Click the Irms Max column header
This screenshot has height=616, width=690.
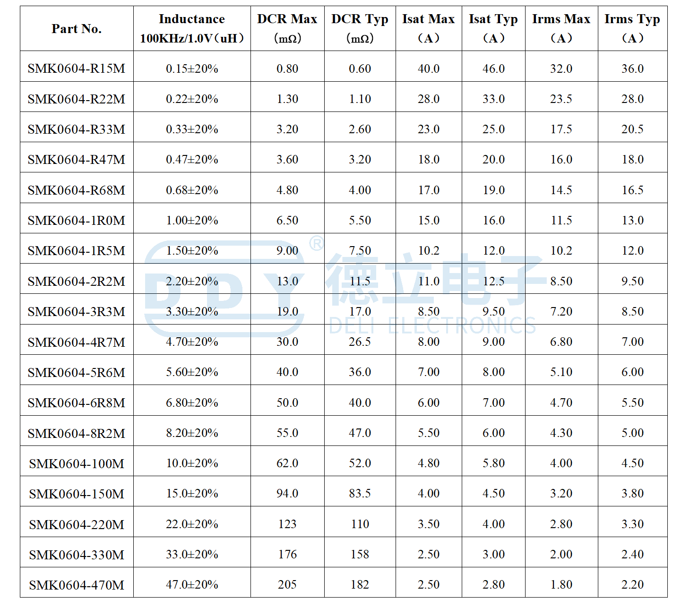[x=561, y=28]
